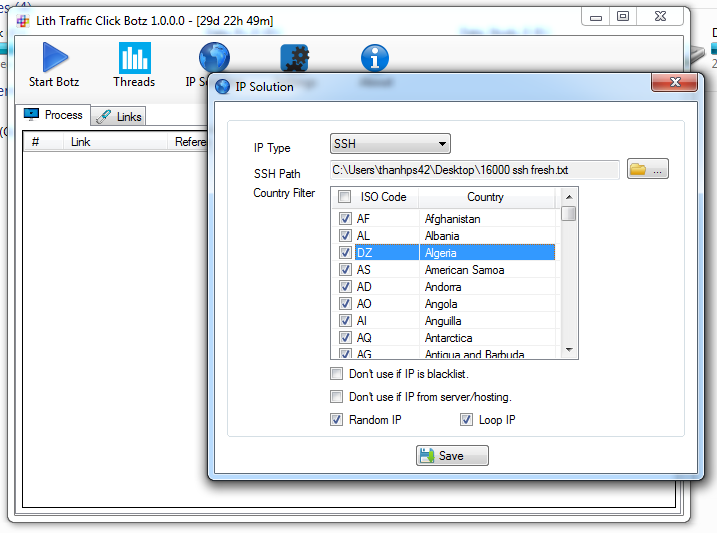Uncheck the AL Albania checkbox
717x533 pixels.
(x=345, y=235)
